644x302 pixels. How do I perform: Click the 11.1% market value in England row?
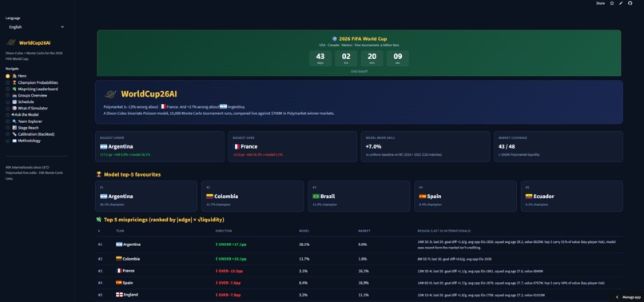(x=364, y=295)
